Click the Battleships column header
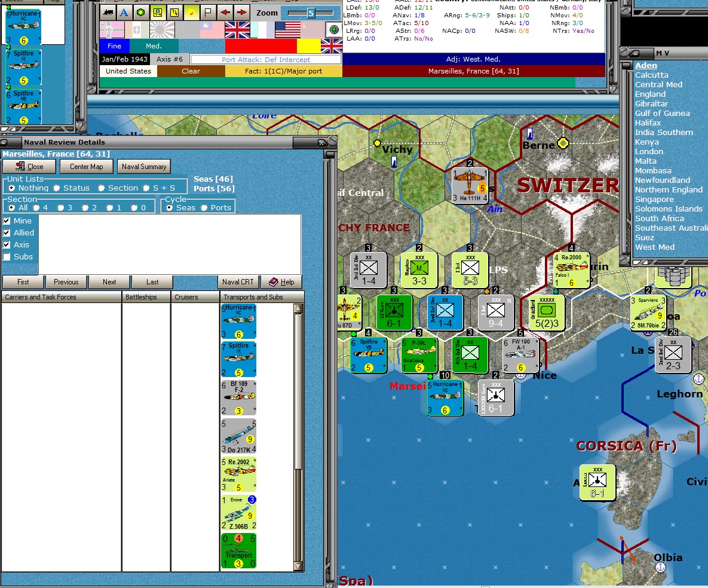The image size is (708, 588). click(146, 297)
